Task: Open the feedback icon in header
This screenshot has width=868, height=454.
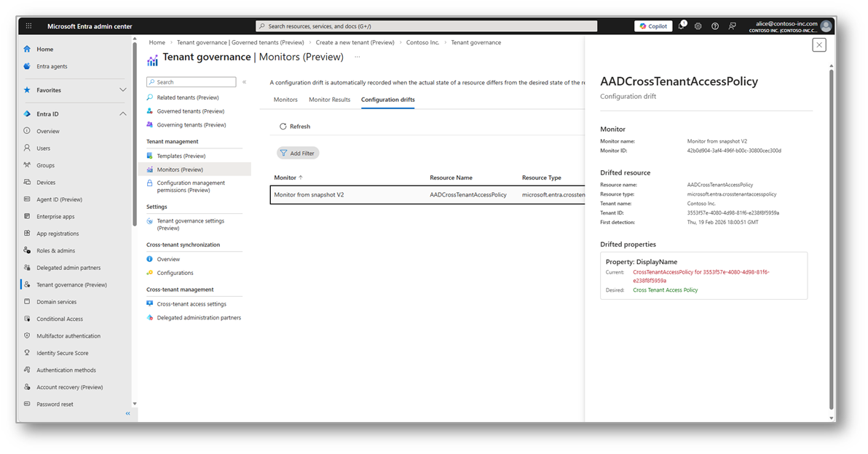Action: click(x=733, y=26)
